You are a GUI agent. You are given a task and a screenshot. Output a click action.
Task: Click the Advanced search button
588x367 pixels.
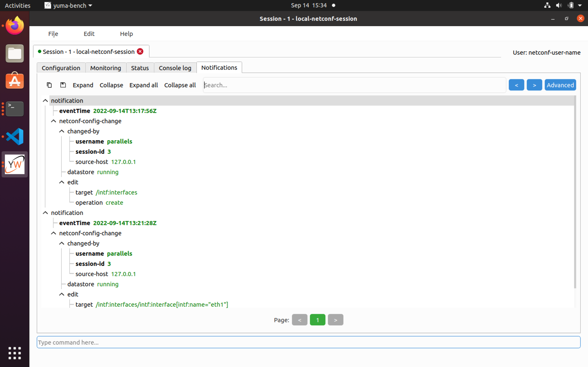tap(560, 85)
